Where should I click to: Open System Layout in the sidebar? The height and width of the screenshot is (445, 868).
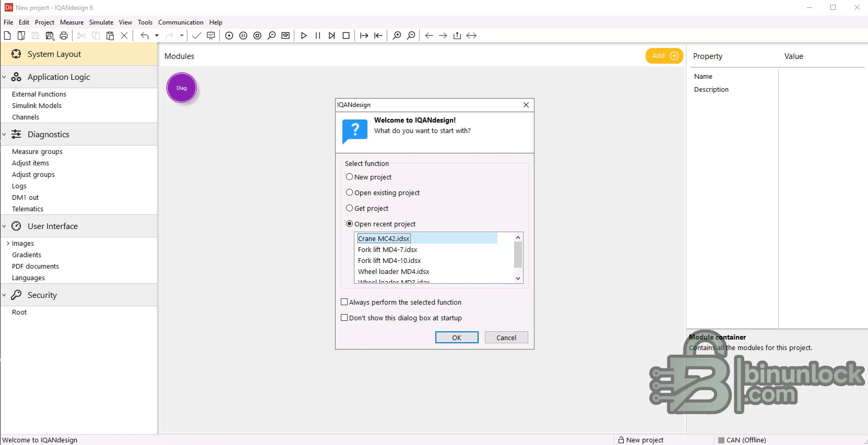click(x=79, y=54)
